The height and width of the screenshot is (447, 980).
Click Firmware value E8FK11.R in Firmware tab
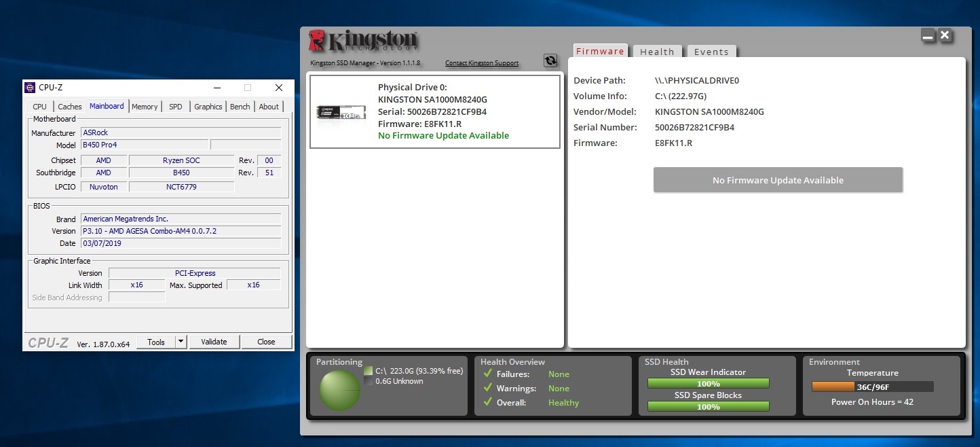673,143
